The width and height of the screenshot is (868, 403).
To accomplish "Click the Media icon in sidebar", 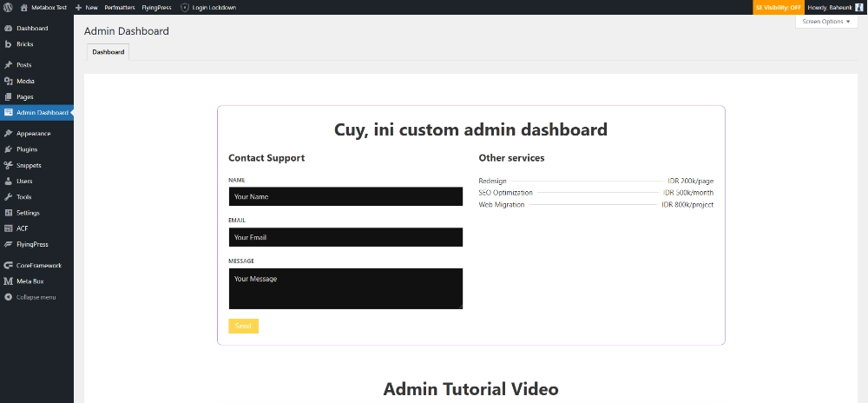I will tap(9, 81).
